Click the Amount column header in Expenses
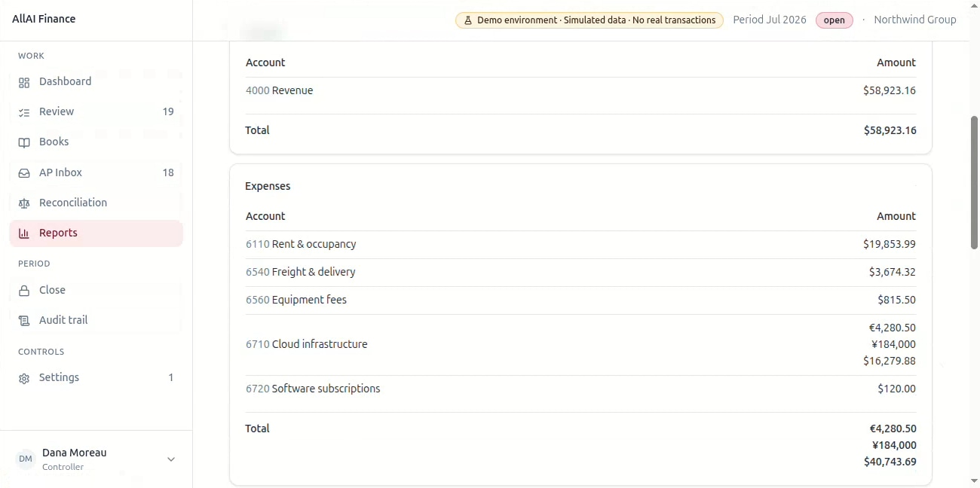 (896, 216)
